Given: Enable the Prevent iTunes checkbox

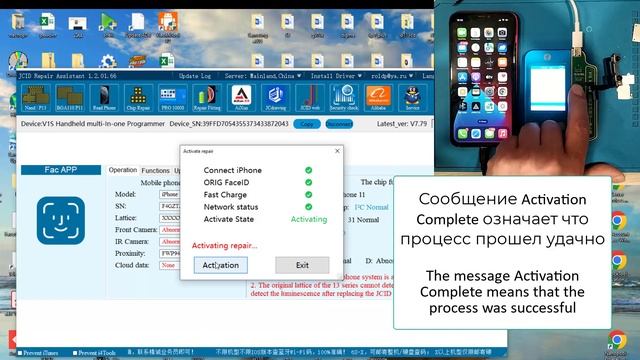Looking at the screenshot, I should click(20, 353).
